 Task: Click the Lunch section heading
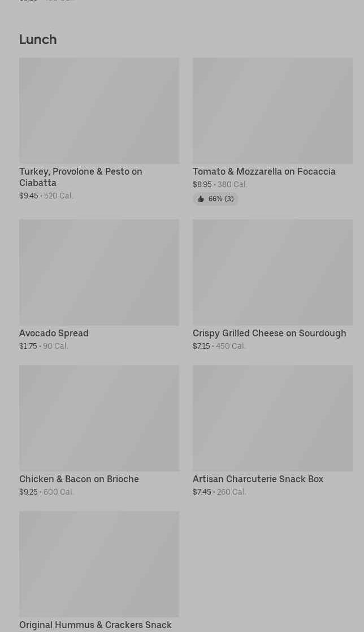38,40
